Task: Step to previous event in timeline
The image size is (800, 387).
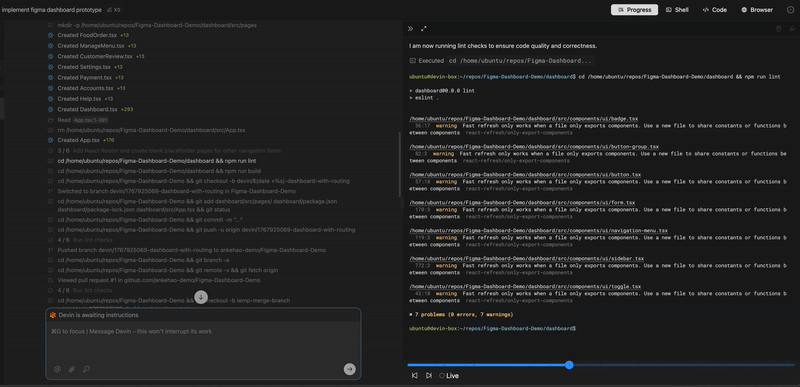Action: [414, 376]
